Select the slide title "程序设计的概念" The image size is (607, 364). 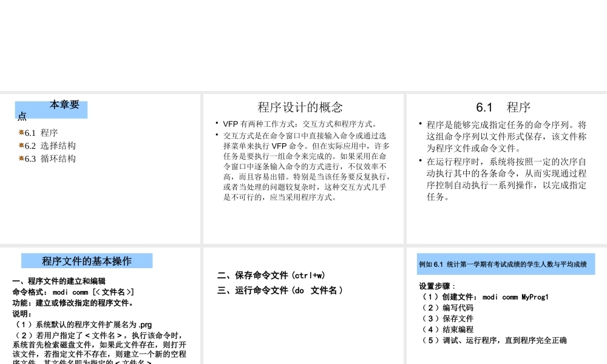coord(300,107)
